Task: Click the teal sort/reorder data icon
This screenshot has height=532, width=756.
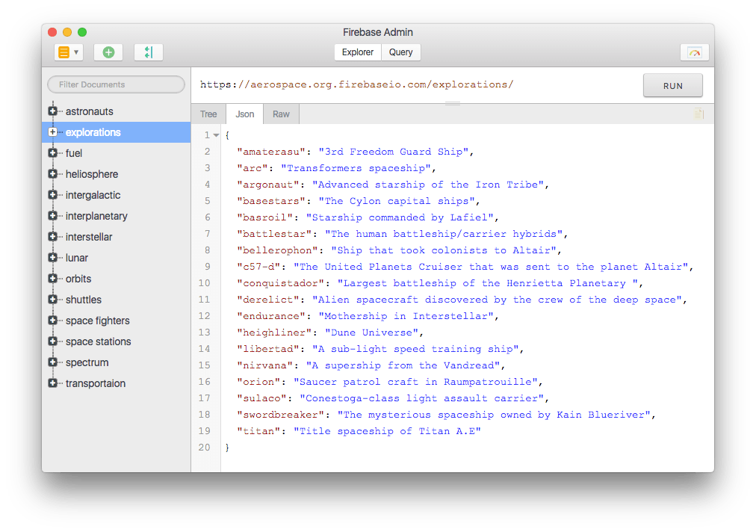Action: click(x=148, y=52)
